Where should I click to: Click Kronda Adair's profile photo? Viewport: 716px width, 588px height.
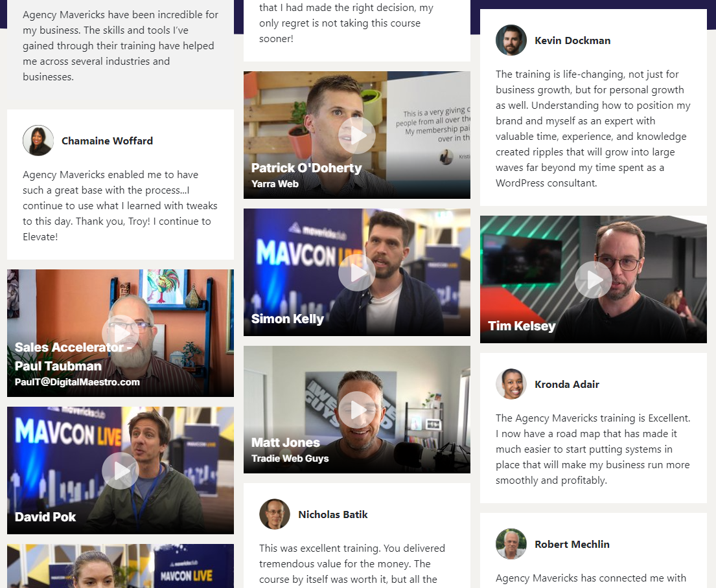pyautogui.click(x=511, y=384)
